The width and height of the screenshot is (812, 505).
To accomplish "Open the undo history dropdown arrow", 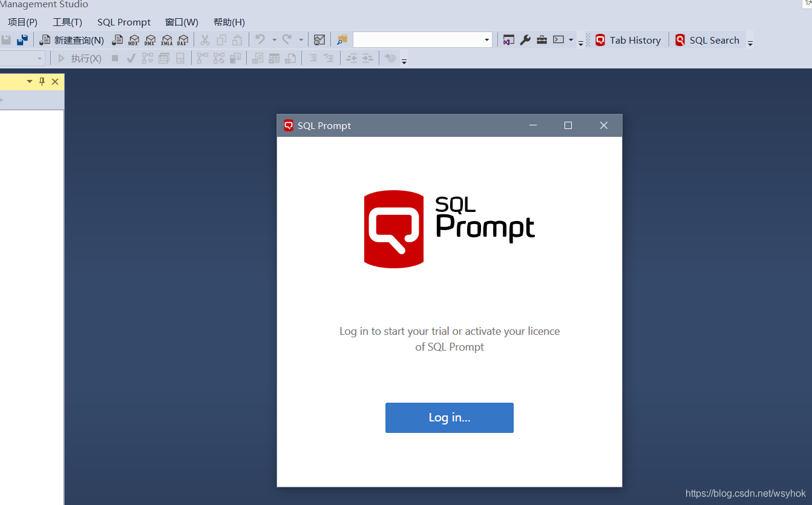I will coord(273,39).
